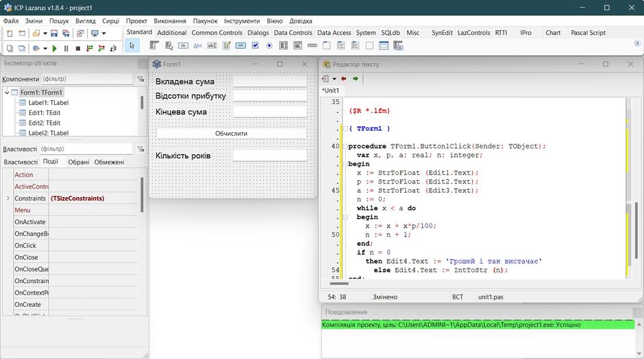This screenshot has width=644, height=359.
Task: Select Edit1: TEdit in component tree
Action: tap(45, 112)
